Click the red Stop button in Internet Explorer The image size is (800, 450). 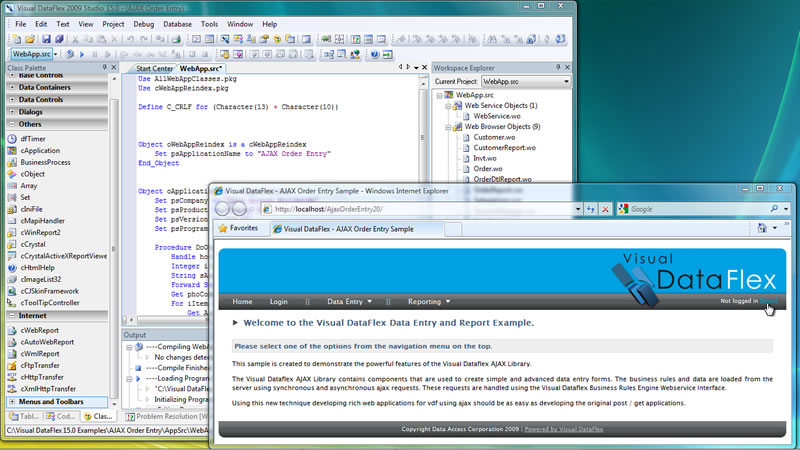(605, 209)
